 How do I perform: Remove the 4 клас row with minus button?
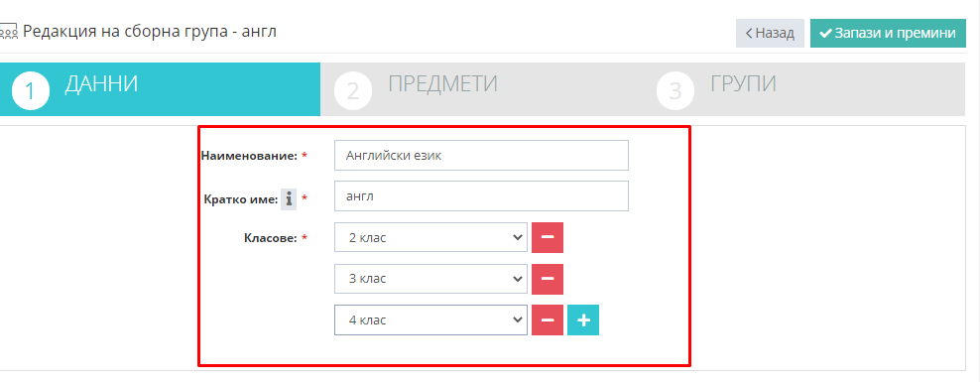[548, 320]
